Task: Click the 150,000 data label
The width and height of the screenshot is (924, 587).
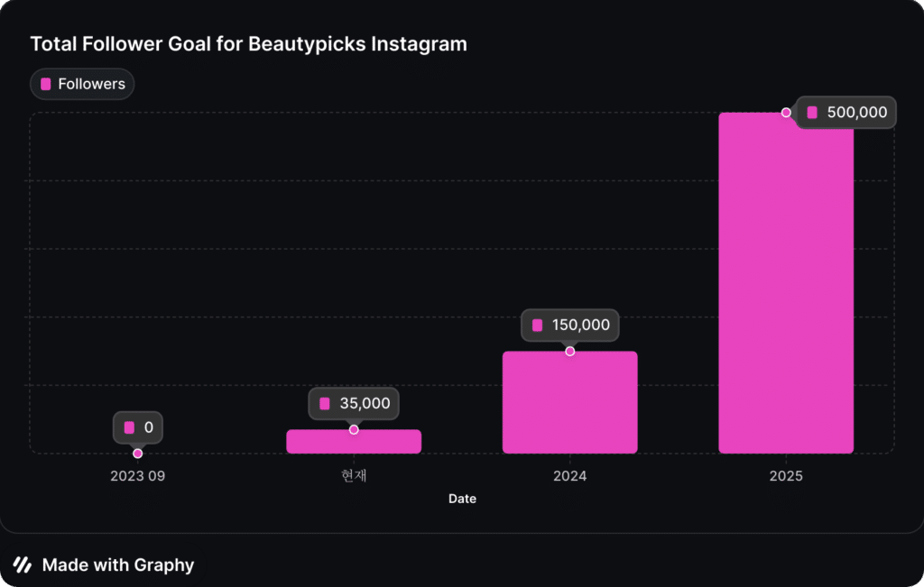Action: (570, 325)
